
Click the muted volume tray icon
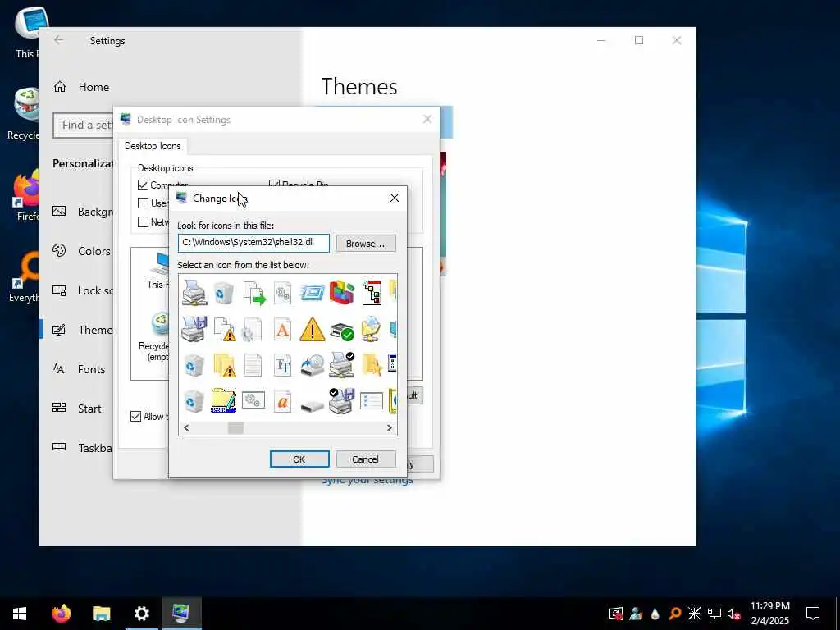pos(734,614)
